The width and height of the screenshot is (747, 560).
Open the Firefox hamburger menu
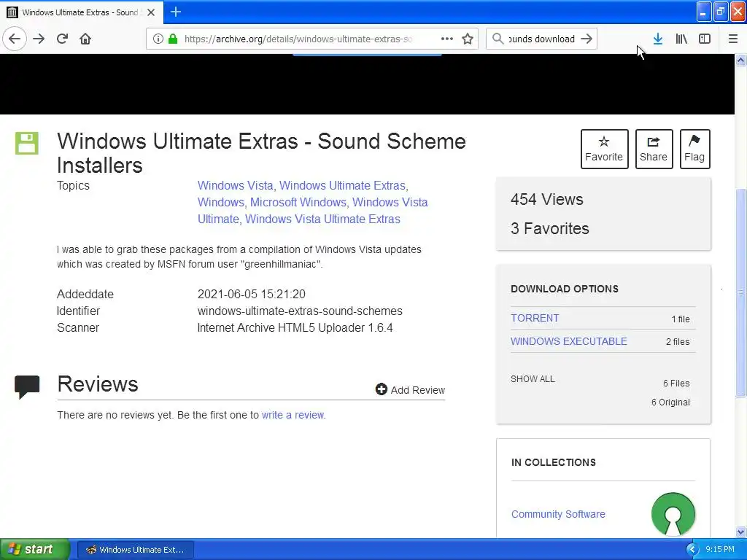pyautogui.click(x=733, y=39)
